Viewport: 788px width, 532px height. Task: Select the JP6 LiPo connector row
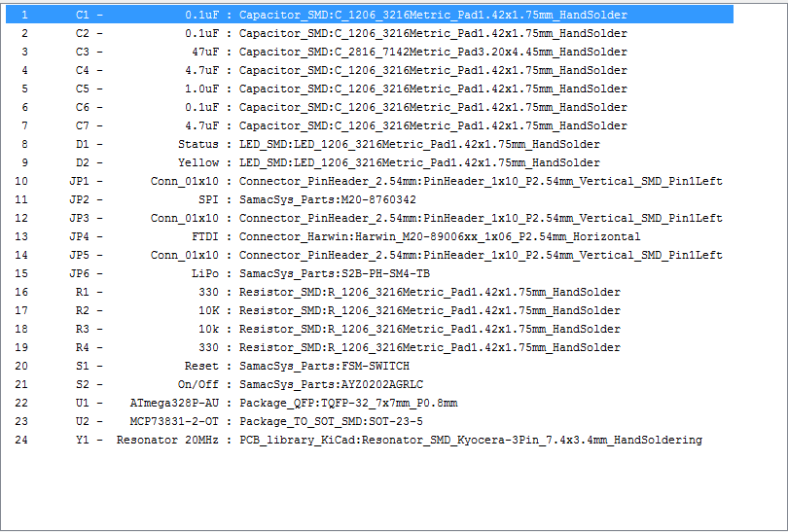click(x=370, y=274)
